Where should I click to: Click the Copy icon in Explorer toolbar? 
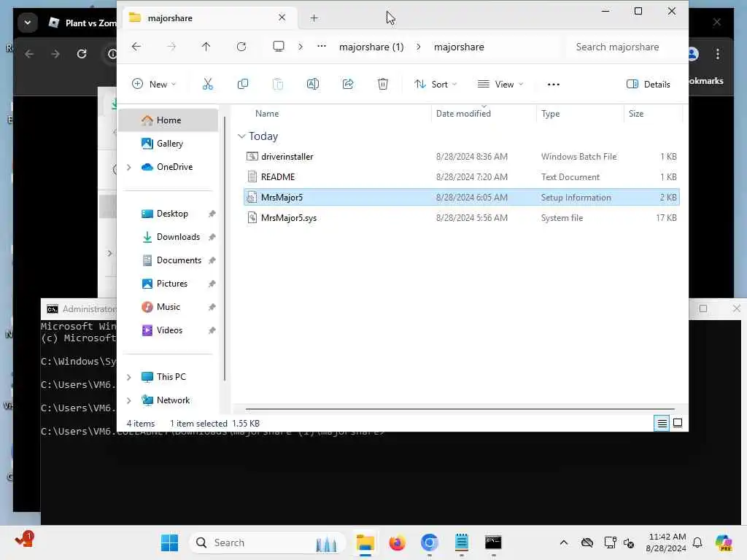pyautogui.click(x=242, y=85)
